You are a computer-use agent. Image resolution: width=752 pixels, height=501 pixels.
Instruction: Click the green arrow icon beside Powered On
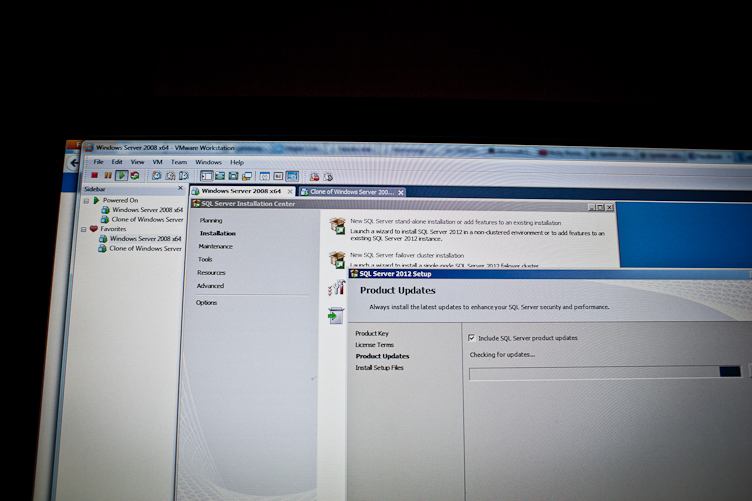(x=96, y=200)
